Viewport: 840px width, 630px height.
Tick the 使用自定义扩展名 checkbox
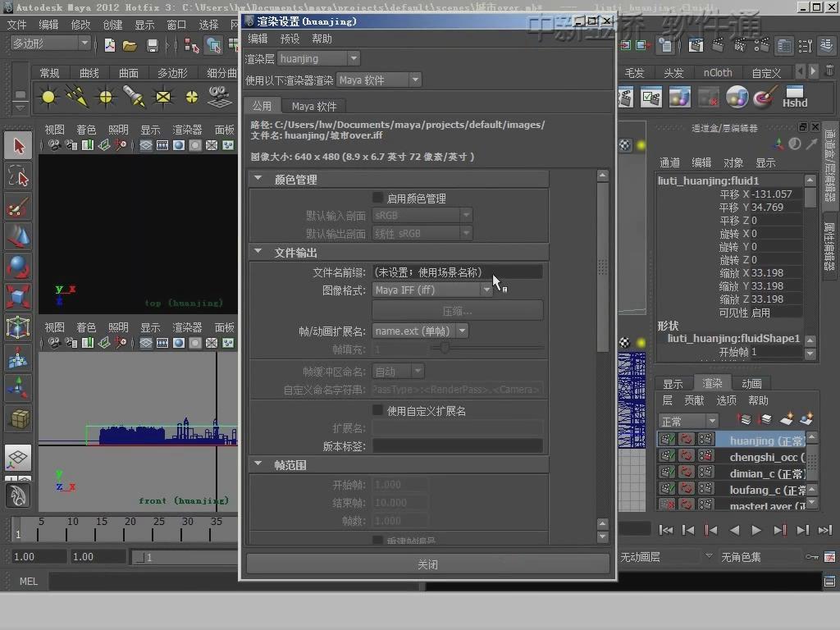[377, 410]
